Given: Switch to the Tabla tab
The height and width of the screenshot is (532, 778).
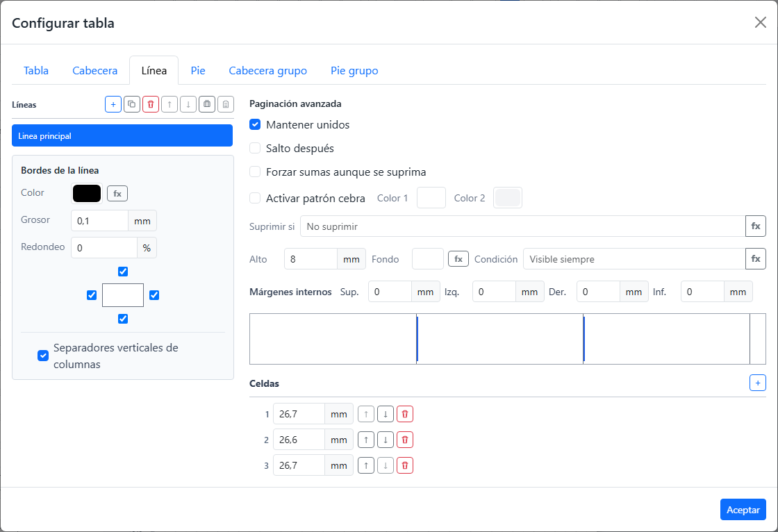Looking at the screenshot, I should (36, 70).
